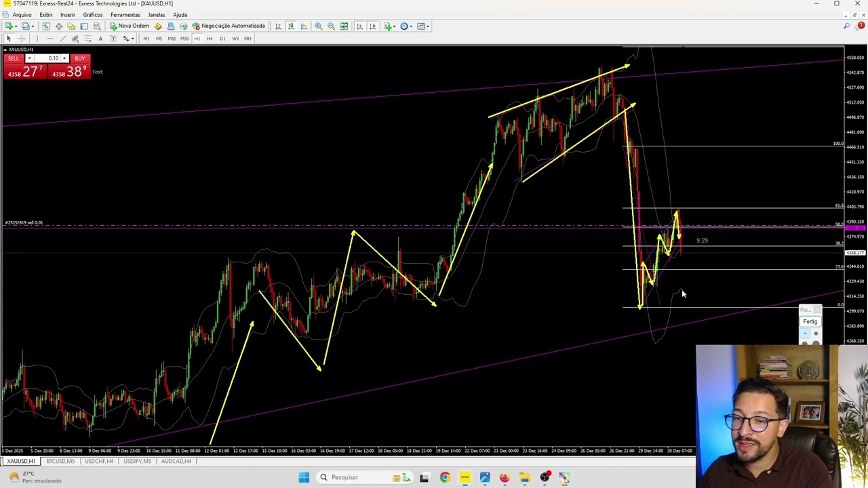Increase lot volume with up arrow
Viewport: 868px width, 488px height.
click(x=64, y=58)
